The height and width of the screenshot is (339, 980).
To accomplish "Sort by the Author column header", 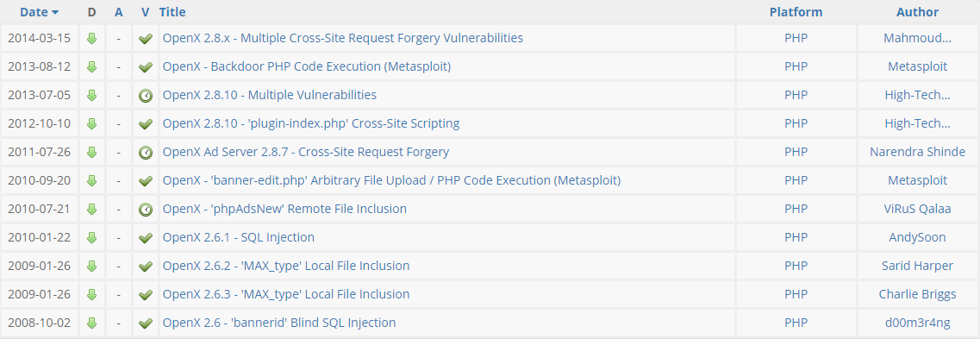I will pyautogui.click(x=917, y=12).
